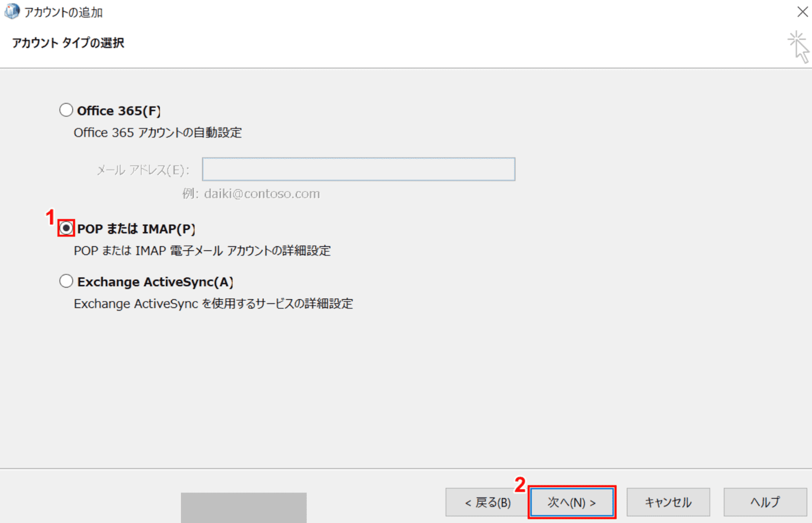The image size is (812, 523).
Task: Close the アカウントの追加 dialog
Action: click(802, 12)
